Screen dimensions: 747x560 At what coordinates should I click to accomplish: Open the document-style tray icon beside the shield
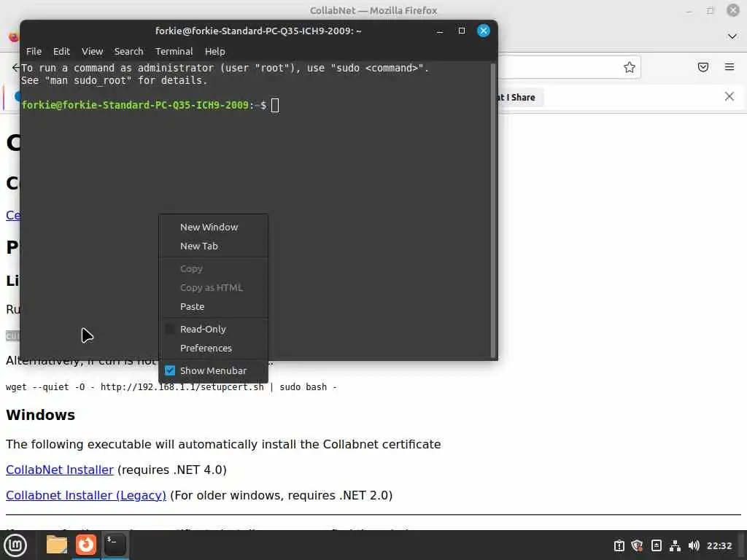tap(656, 545)
